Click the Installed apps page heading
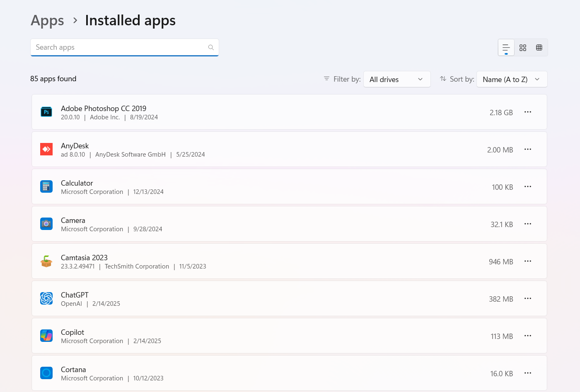Viewport: 580px width, 392px height. [130, 20]
